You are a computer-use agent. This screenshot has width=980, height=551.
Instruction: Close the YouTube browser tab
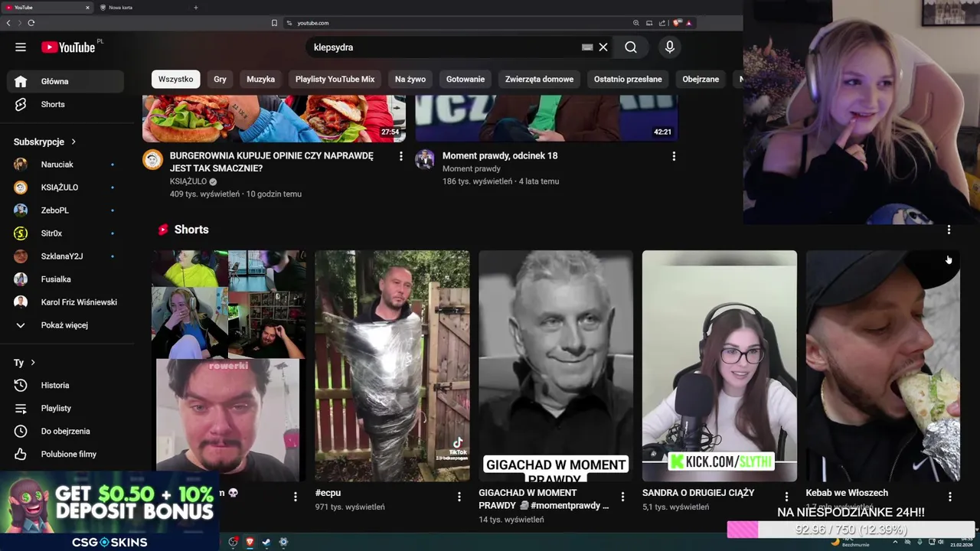tap(87, 8)
